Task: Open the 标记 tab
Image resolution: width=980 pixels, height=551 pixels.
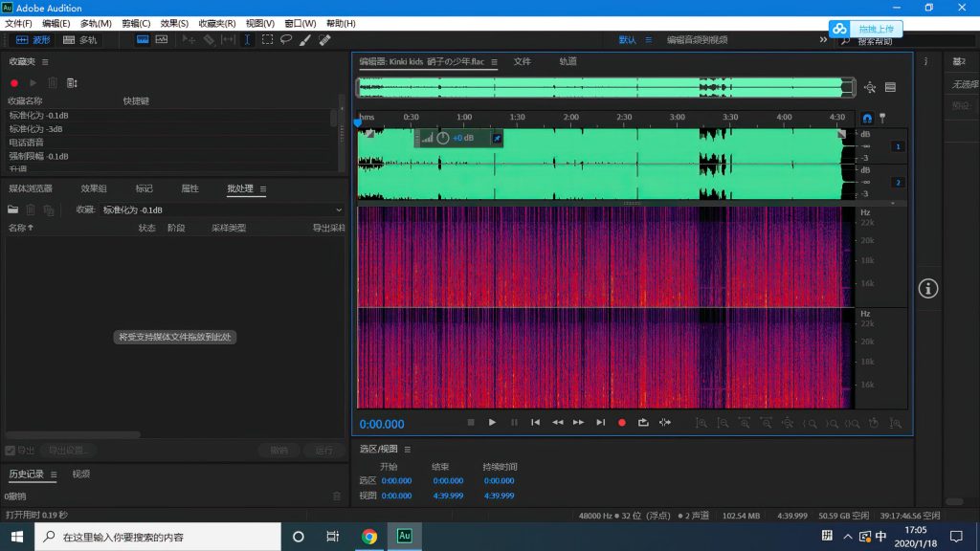Action: (x=144, y=188)
